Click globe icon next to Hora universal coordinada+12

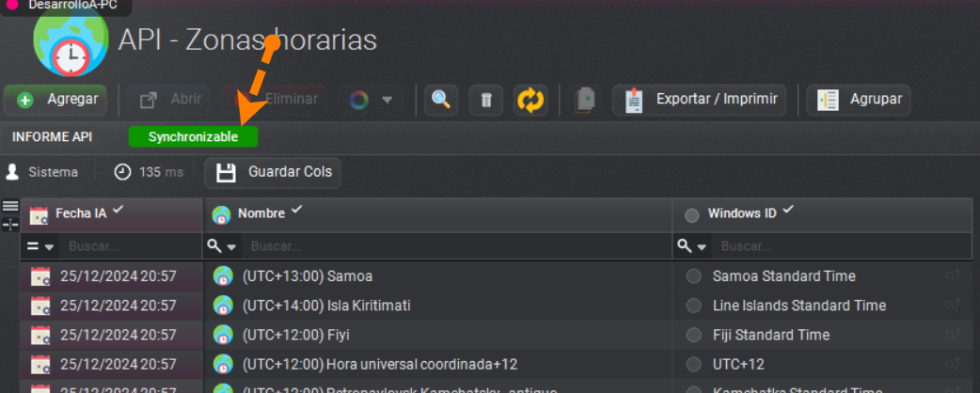223,364
